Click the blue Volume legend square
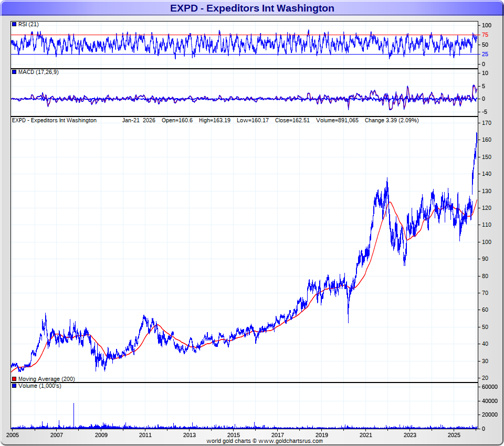 14,386
